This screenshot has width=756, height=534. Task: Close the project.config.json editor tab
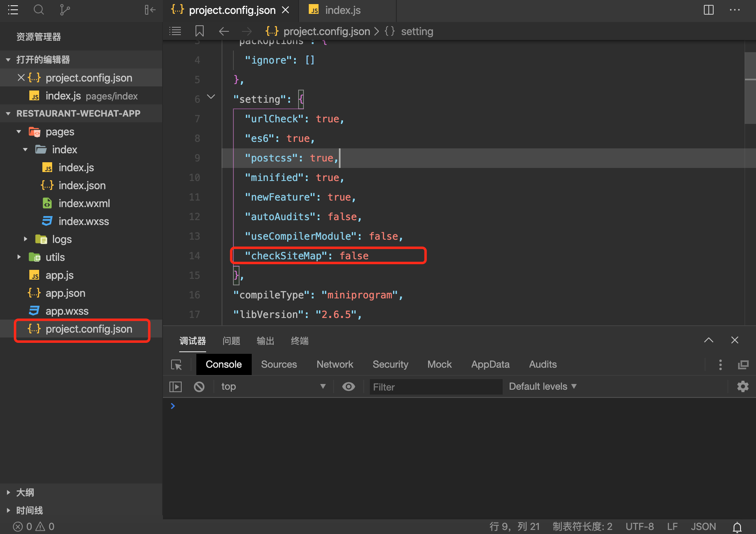pyautogui.click(x=286, y=10)
